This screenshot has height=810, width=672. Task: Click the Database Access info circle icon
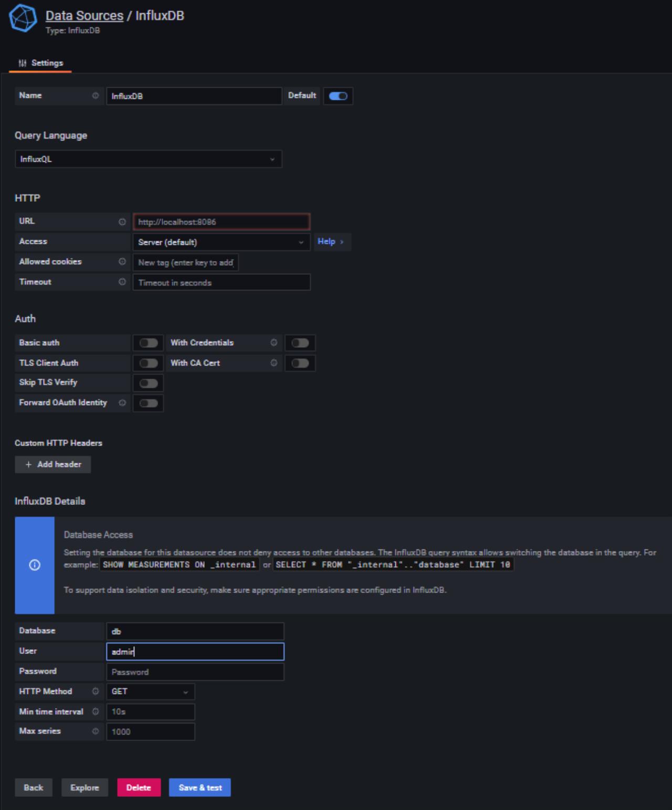[35, 565]
